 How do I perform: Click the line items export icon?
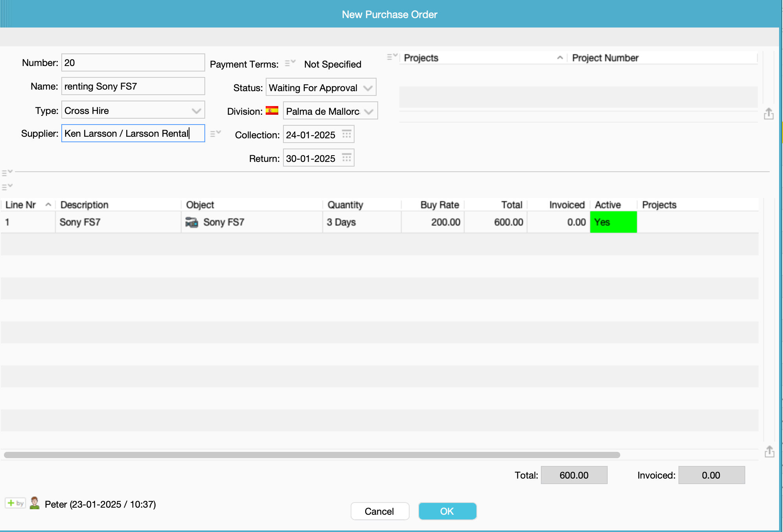pos(769,452)
